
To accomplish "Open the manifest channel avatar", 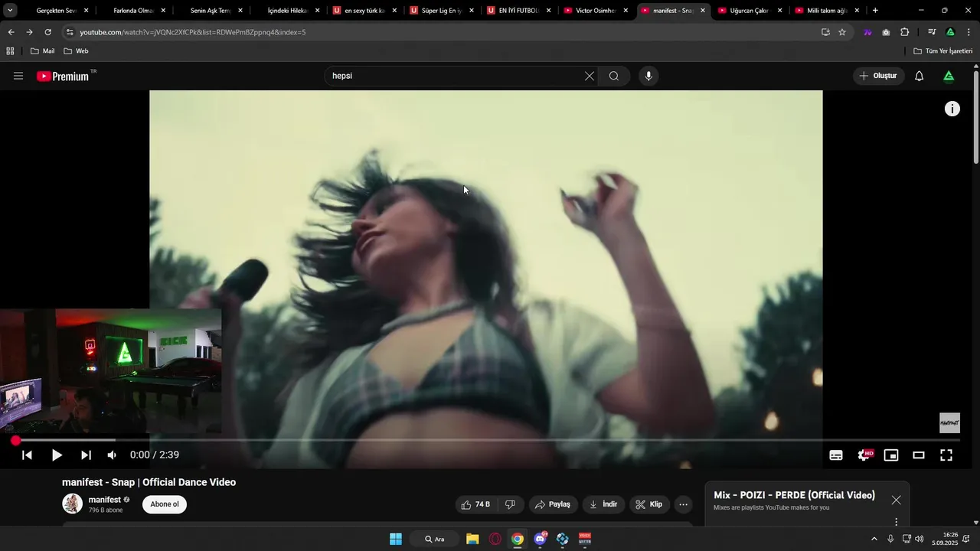I will pos(72,504).
